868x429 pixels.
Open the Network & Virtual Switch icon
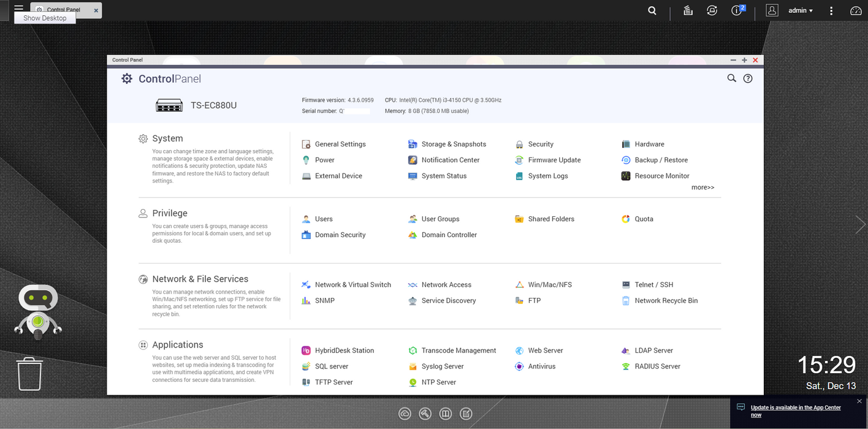pyautogui.click(x=306, y=285)
